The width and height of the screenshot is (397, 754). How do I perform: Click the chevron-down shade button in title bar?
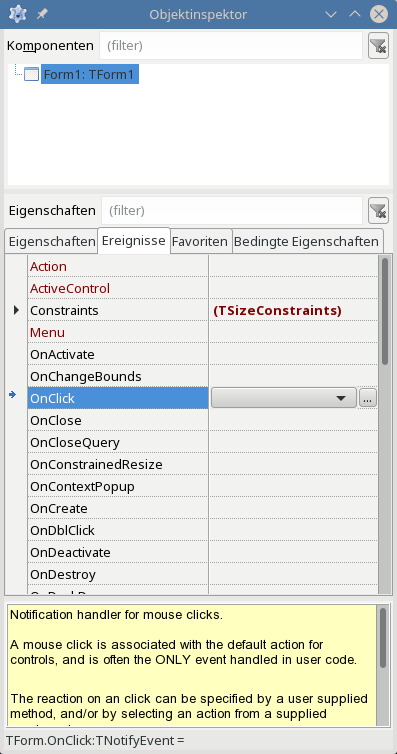point(331,14)
